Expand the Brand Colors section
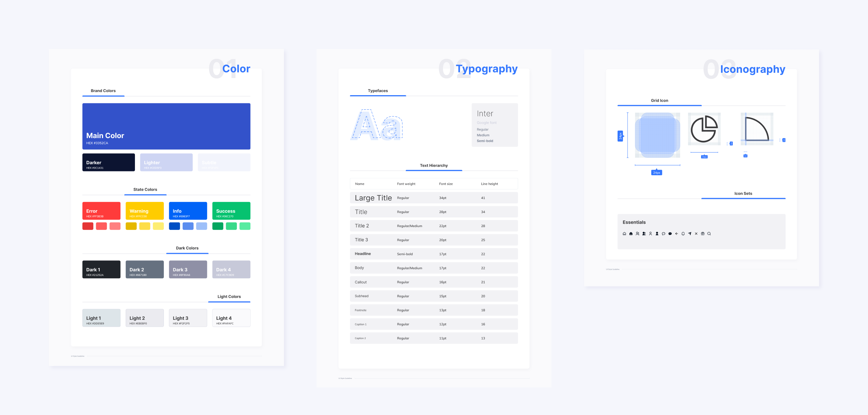Viewport: 868px width, 415px height. click(103, 91)
